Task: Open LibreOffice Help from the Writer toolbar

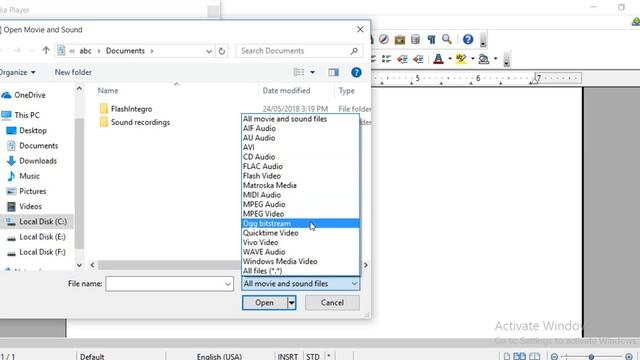Action: pyautogui.click(x=468, y=39)
